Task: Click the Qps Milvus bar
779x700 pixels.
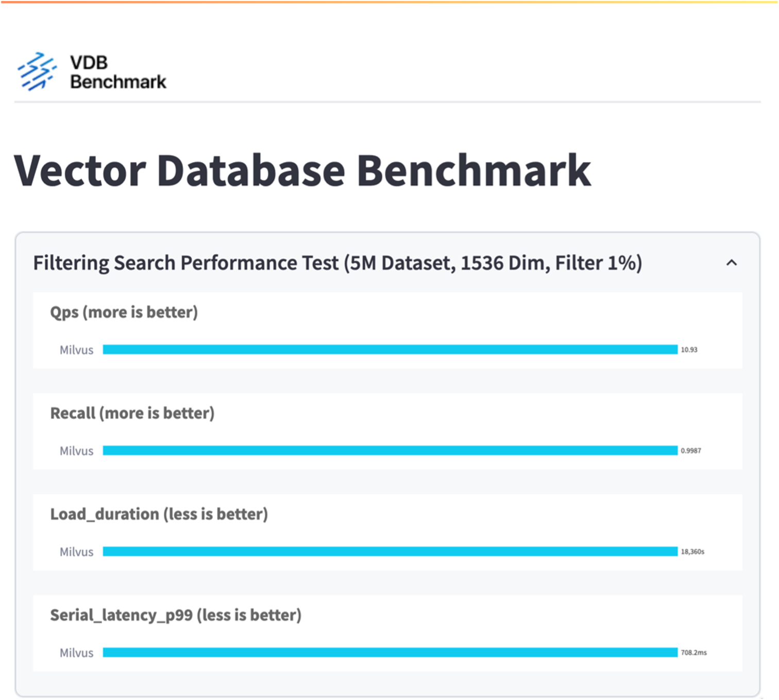Action: [390, 350]
